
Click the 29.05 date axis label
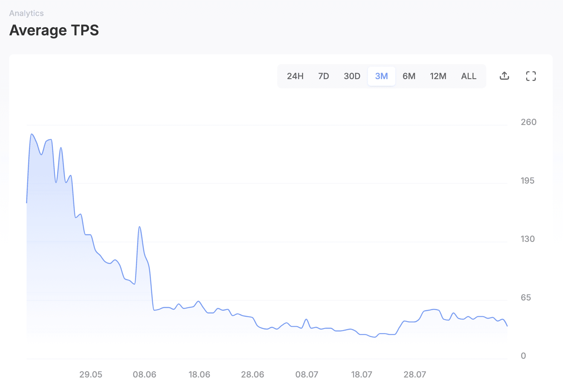[91, 374]
